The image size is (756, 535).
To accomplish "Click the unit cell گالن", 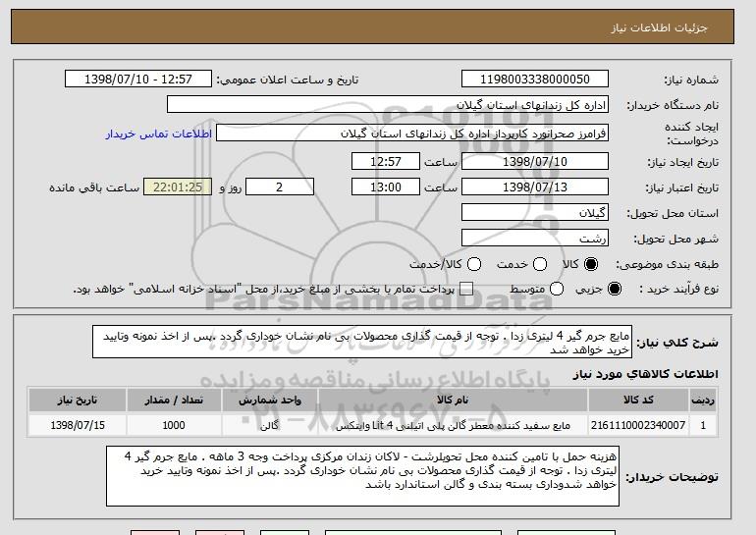I will pos(270,425).
